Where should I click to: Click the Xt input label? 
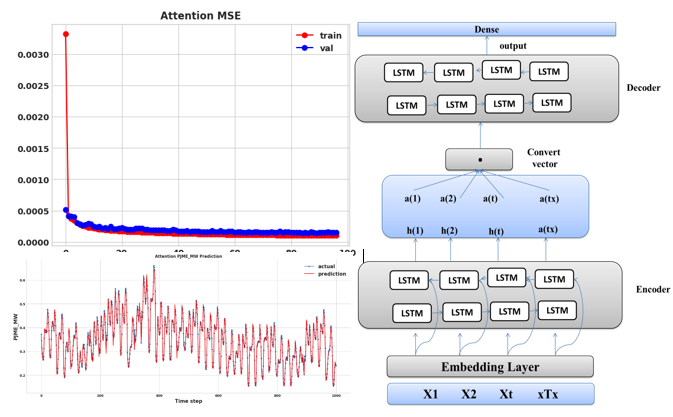tap(506, 394)
